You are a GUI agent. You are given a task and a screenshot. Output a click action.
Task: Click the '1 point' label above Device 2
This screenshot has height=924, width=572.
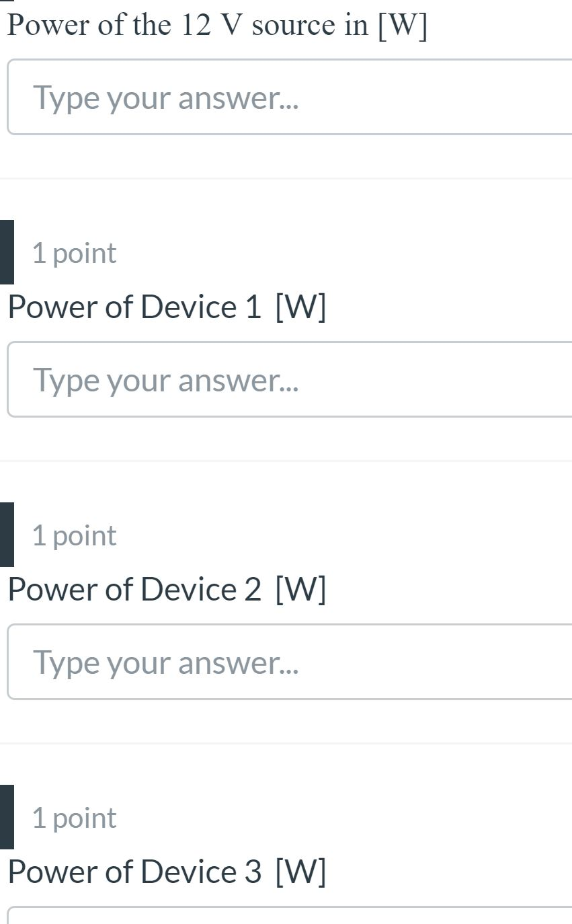click(73, 535)
